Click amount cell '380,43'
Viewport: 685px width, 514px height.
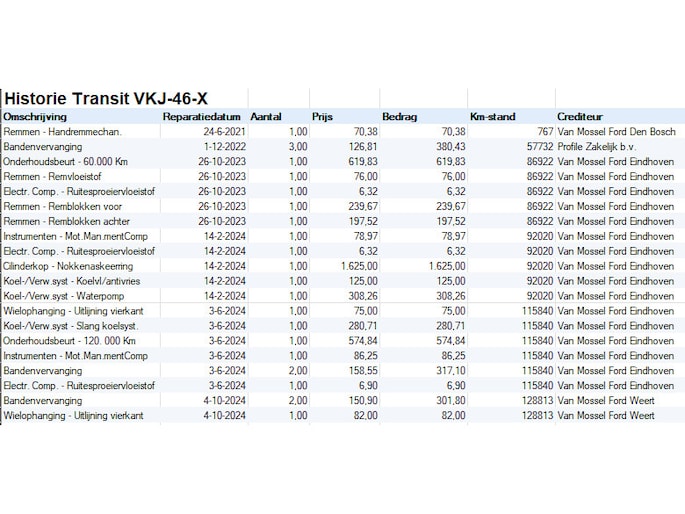click(x=451, y=146)
